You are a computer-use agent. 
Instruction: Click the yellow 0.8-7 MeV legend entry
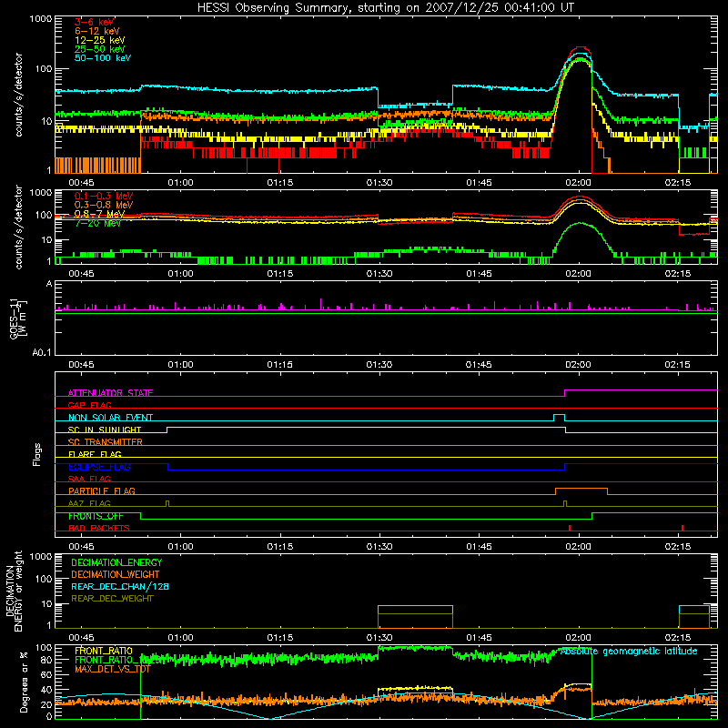tap(99, 214)
